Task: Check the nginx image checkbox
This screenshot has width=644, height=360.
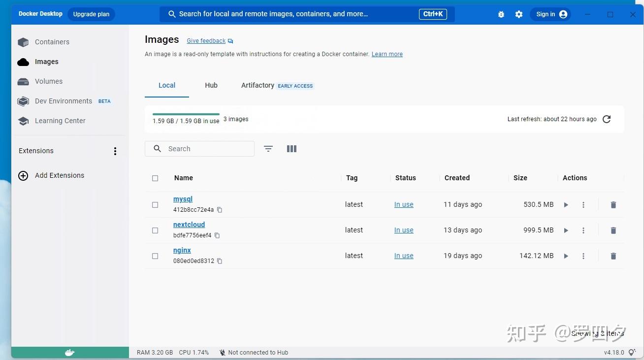Action: tap(155, 256)
